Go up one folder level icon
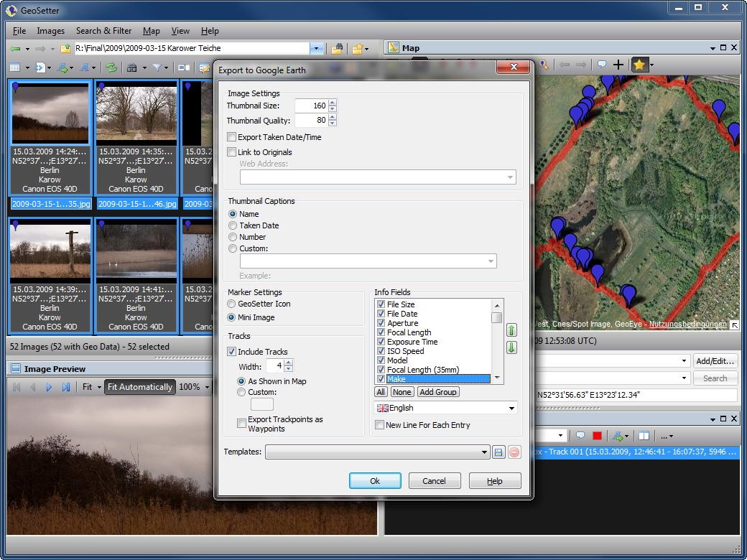The height and width of the screenshot is (560, 747). 65,49
